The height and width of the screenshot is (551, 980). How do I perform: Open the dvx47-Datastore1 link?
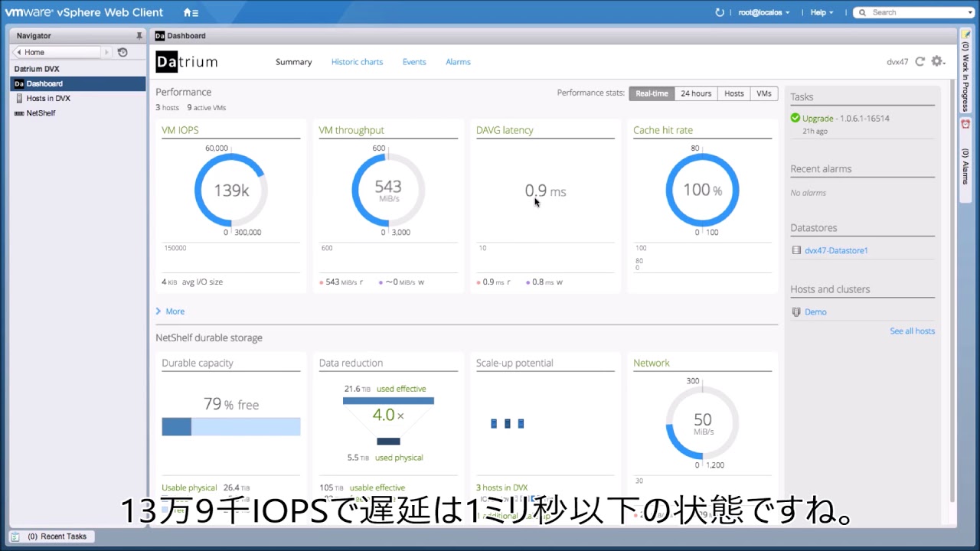(x=836, y=250)
